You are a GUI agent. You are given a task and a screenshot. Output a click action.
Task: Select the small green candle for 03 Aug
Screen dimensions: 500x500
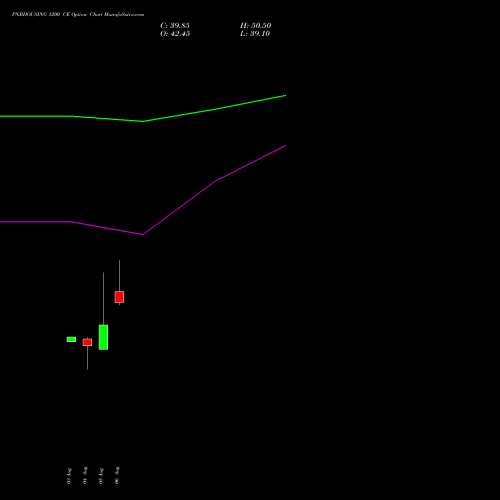(71, 339)
